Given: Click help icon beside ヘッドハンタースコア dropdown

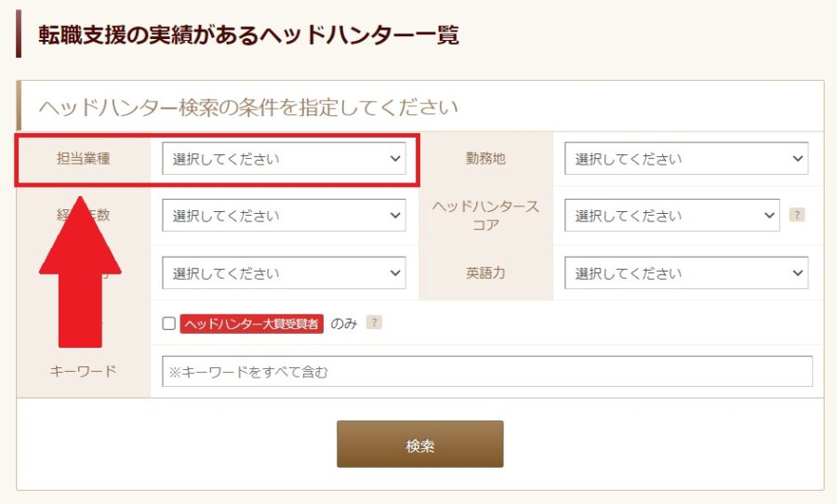Looking at the screenshot, I should point(797,215).
